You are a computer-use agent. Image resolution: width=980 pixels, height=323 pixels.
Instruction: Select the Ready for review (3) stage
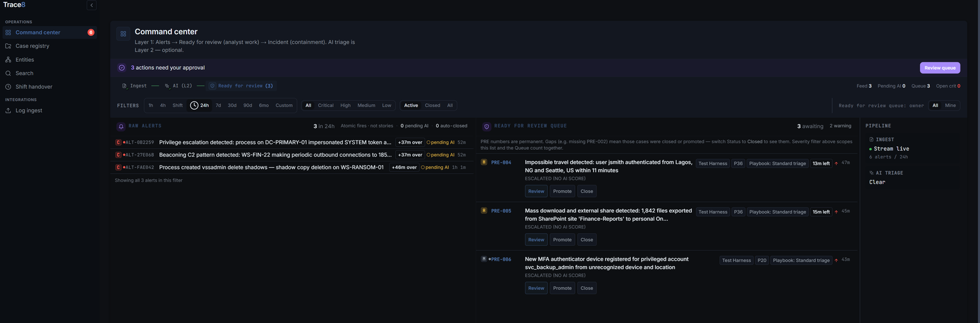[x=241, y=86]
